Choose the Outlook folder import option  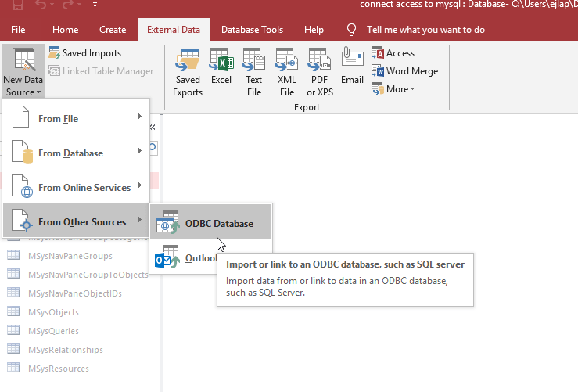coord(185,257)
